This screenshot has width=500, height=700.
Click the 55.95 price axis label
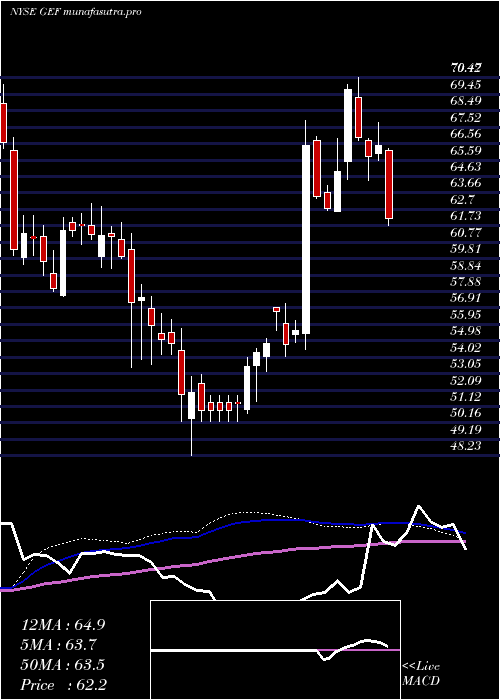(x=466, y=315)
